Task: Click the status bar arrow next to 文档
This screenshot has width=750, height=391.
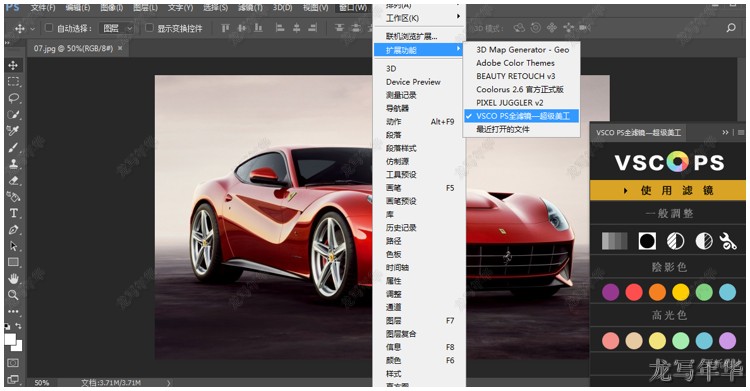Action: pyautogui.click(x=168, y=383)
